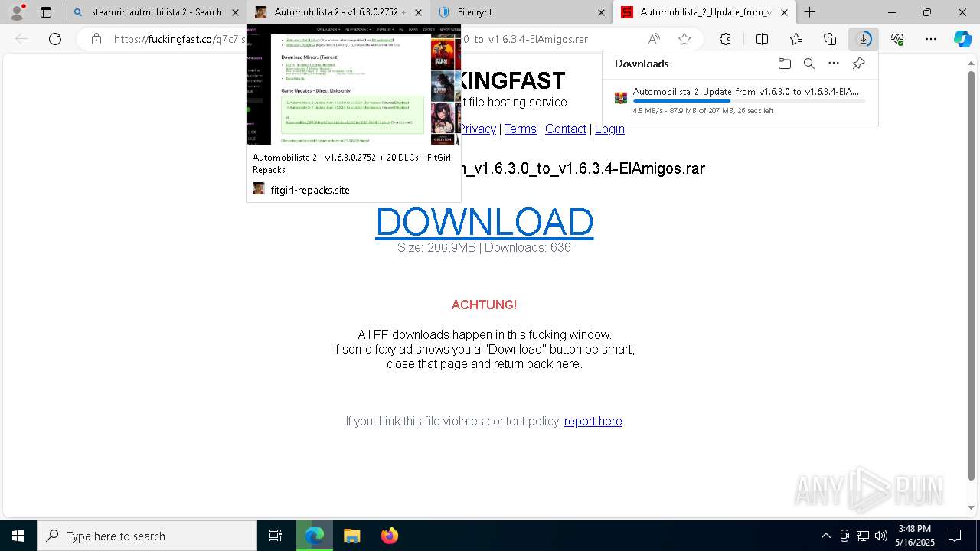The width and height of the screenshot is (980, 551).
Task: Open the Copilot sidebar icon
Action: (x=962, y=39)
